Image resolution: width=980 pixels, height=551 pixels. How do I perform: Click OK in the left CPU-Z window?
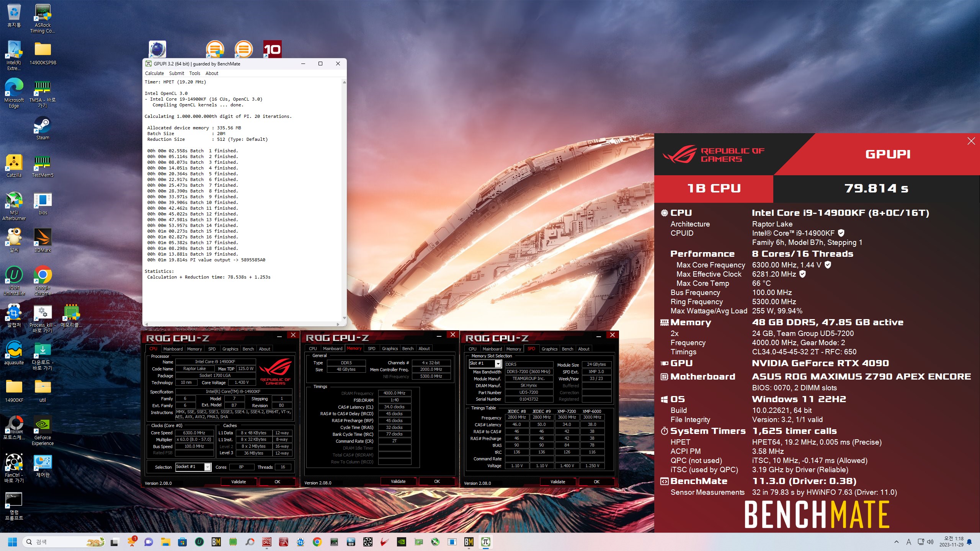[x=278, y=482]
